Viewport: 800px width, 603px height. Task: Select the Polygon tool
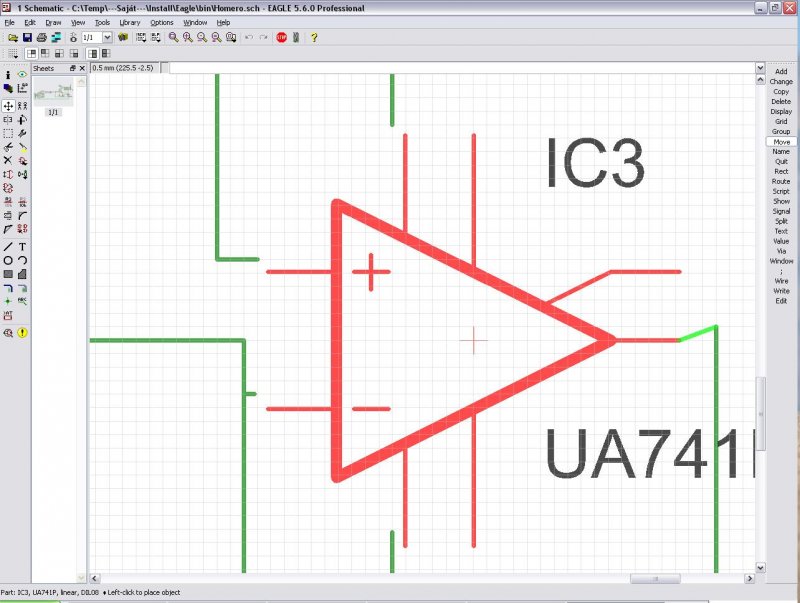[22, 274]
